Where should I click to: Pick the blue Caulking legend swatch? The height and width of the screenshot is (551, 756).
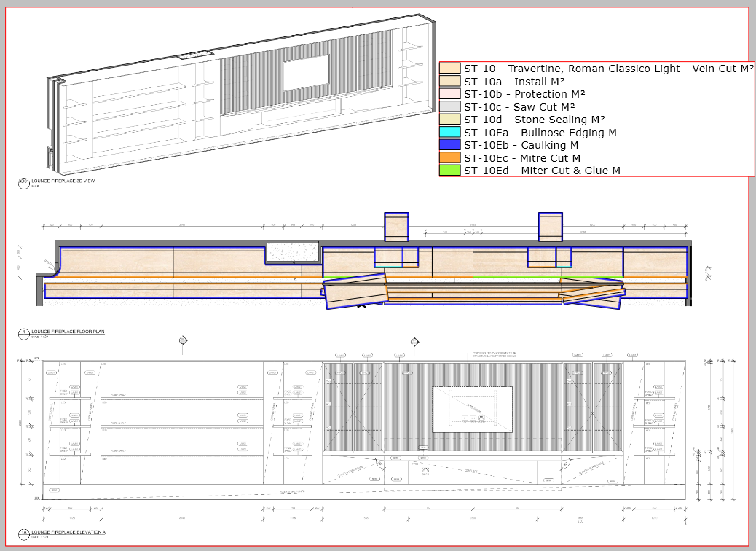tap(450, 145)
